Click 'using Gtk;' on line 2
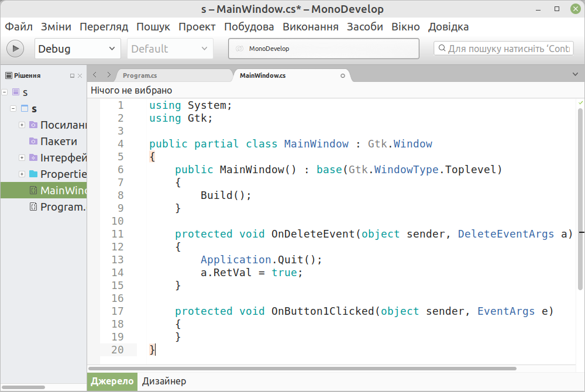The height and width of the screenshot is (392, 585). pos(181,118)
